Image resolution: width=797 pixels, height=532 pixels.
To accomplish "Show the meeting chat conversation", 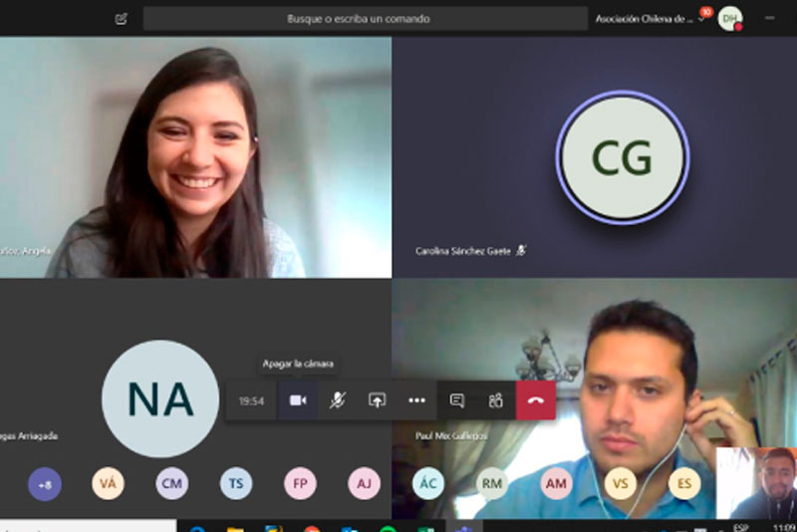I will (457, 400).
